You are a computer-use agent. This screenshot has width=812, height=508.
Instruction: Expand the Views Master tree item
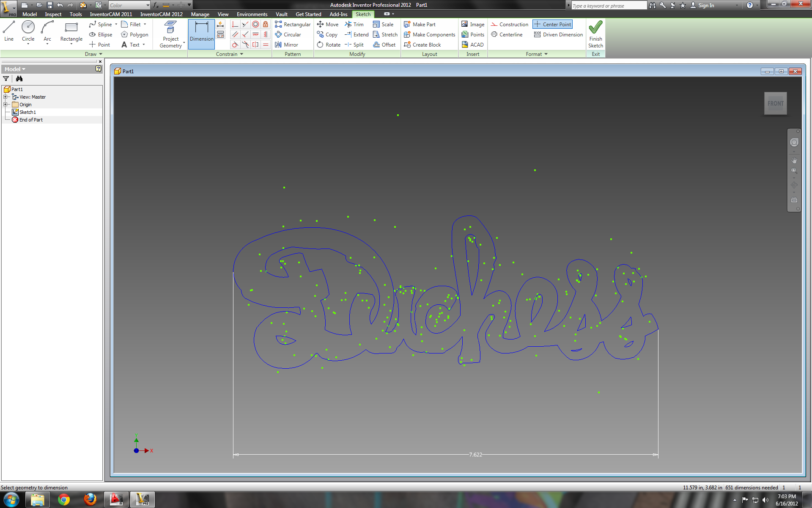[x=5, y=97]
